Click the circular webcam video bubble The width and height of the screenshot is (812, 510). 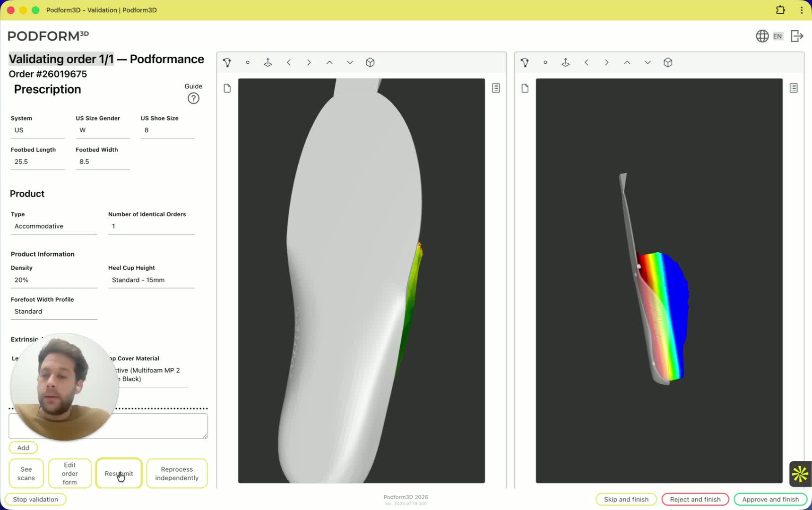64,387
